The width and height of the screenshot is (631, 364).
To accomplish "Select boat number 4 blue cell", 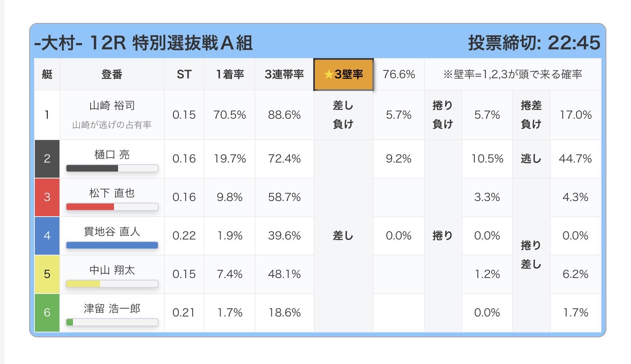I will click(47, 236).
